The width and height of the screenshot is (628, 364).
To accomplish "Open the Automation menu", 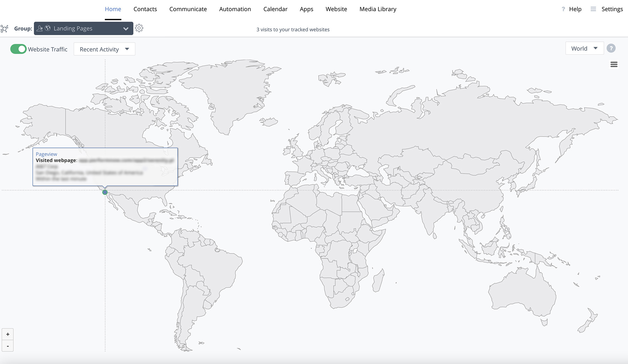I will pos(235,9).
